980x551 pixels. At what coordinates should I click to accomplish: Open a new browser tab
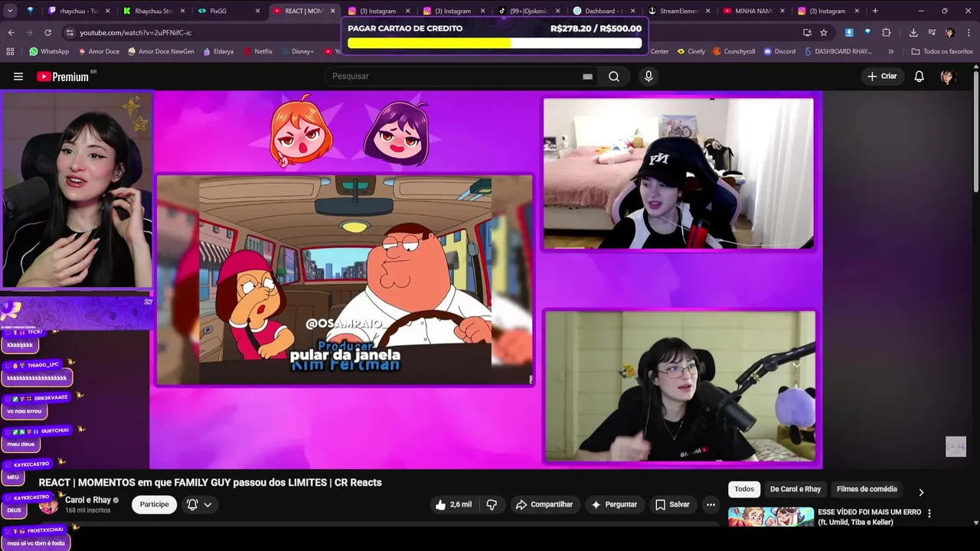tap(875, 11)
